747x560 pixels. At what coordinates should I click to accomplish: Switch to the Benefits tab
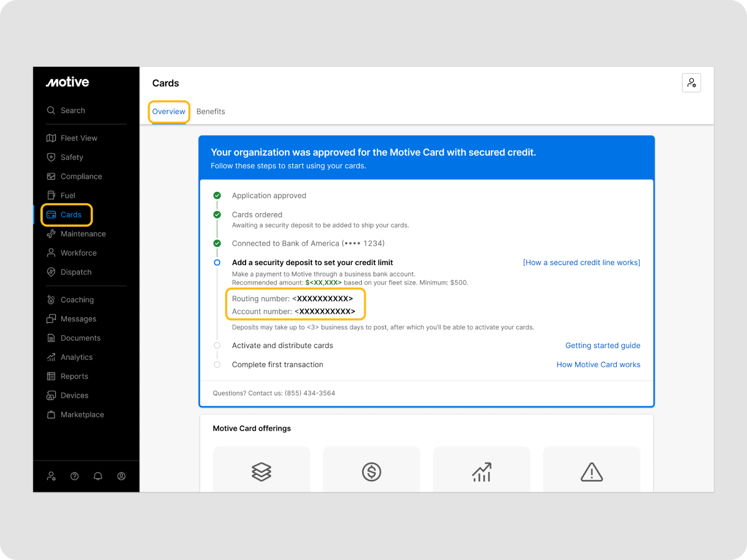coord(211,112)
